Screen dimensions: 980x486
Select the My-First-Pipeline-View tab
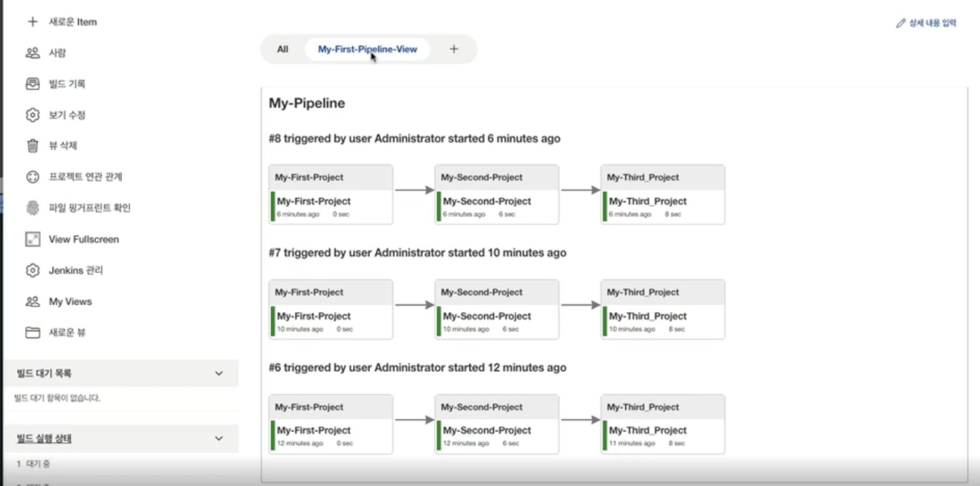tap(367, 49)
